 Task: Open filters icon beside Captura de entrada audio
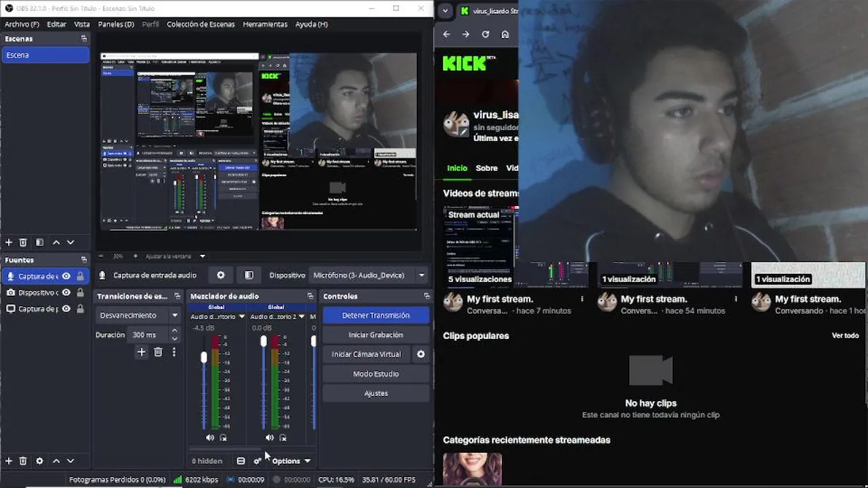click(249, 275)
